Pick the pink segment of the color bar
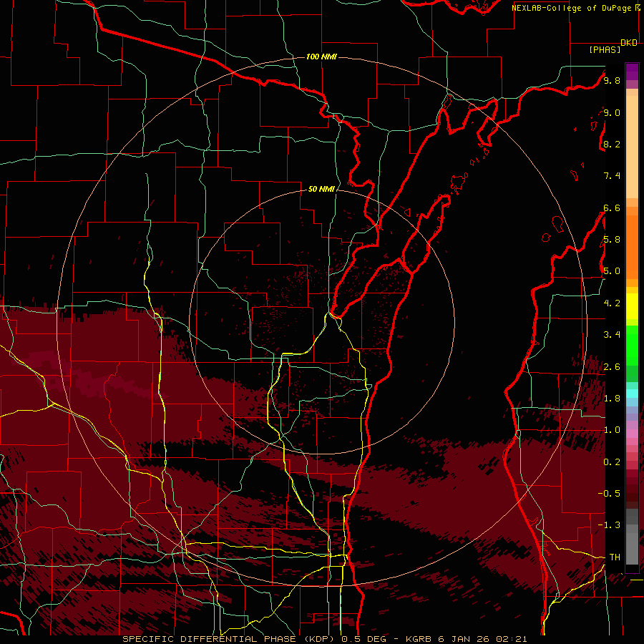Screen dimensions: 644x644 coord(632,434)
